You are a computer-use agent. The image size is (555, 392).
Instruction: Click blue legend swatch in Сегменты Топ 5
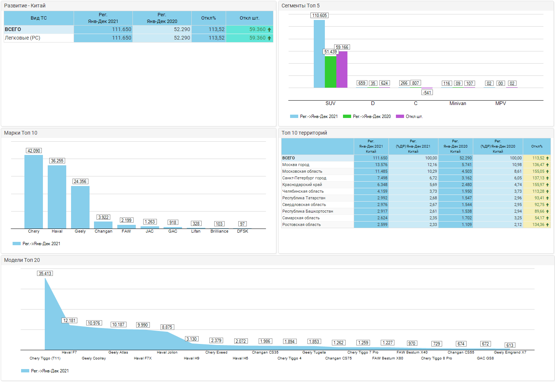(294, 116)
